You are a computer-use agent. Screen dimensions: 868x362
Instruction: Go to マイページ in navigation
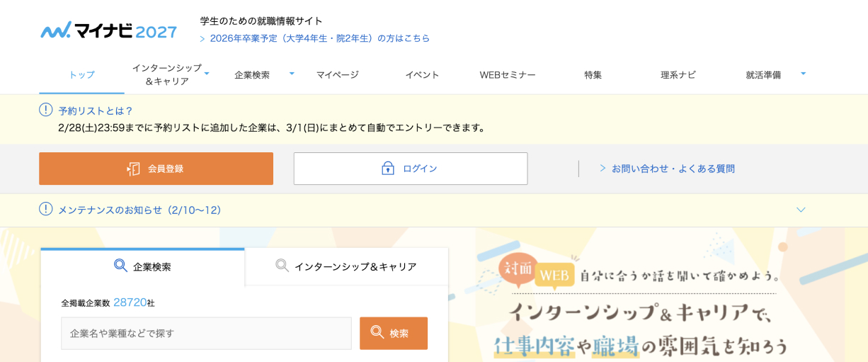click(x=337, y=75)
